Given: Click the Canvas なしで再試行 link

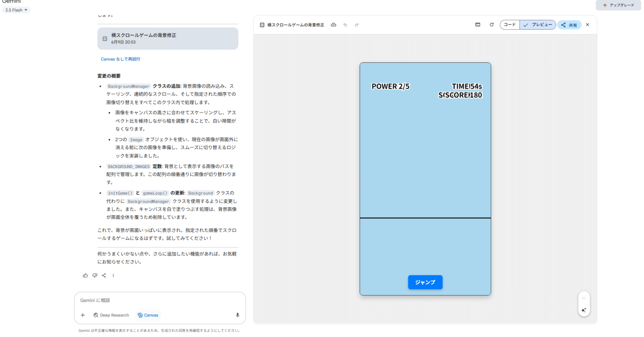Looking at the screenshot, I should click(120, 59).
